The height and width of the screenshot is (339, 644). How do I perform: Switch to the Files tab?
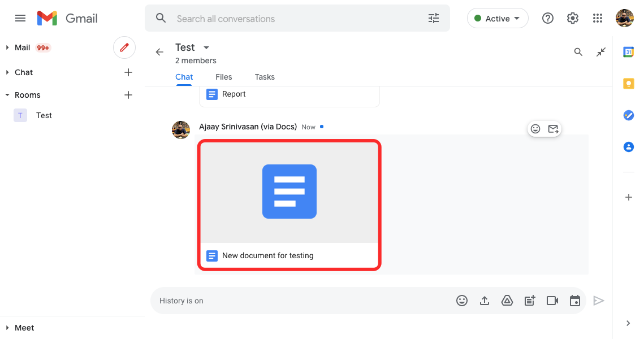pyautogui.click(x=224, y=77)
